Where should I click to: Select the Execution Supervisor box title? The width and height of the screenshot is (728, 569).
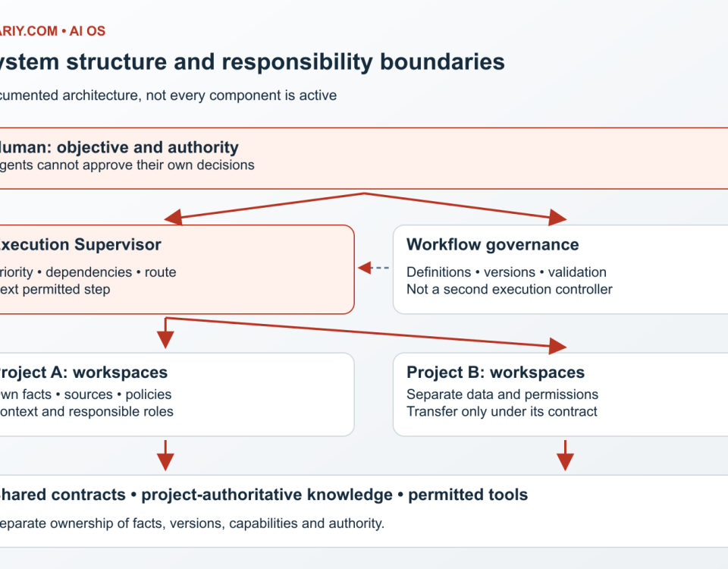[x=80, y=244]
